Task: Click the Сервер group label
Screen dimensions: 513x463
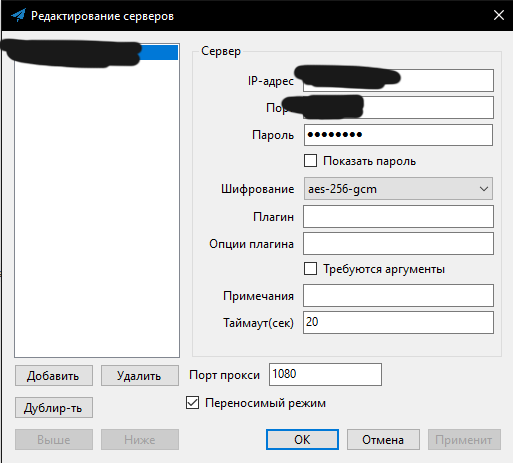Action: (221, 51)
